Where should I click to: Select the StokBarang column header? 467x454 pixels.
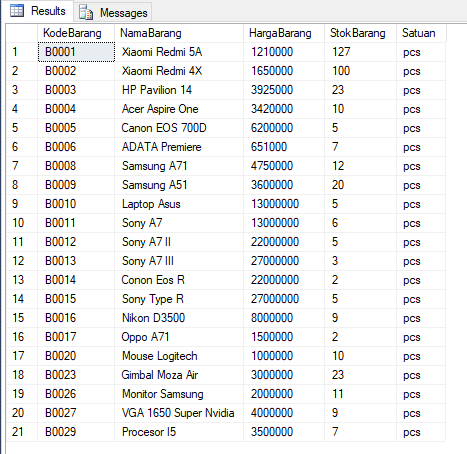[x=361, y=33]
